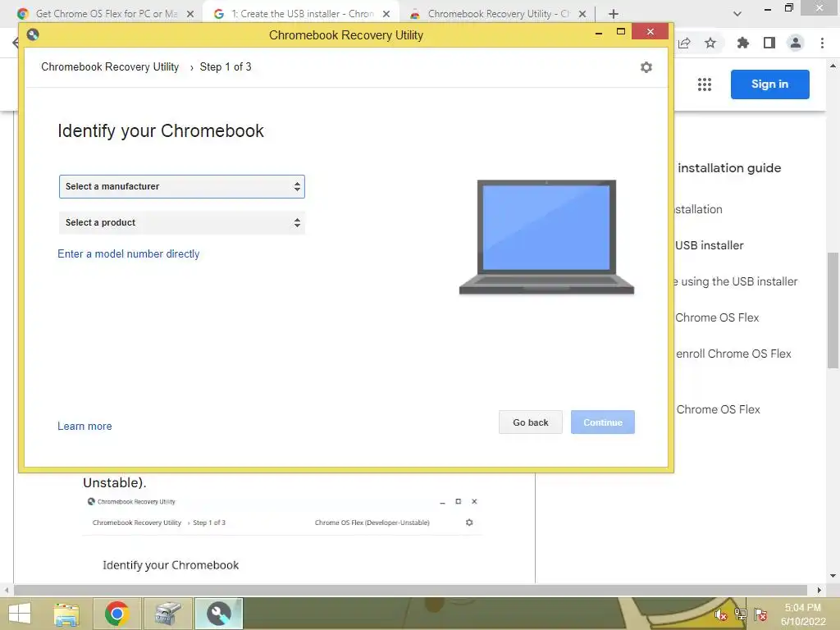Click the Continue button

[x=603, y=422]
